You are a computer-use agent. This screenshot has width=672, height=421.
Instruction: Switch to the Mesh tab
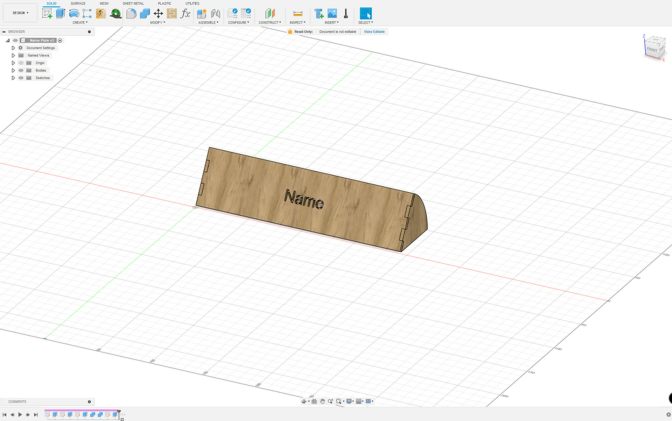tap(104, 3)
